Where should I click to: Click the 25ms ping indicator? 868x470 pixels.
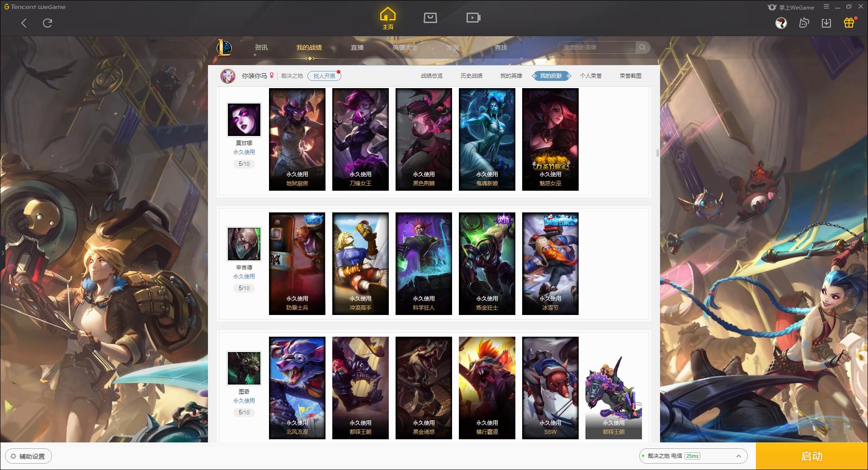692,456
